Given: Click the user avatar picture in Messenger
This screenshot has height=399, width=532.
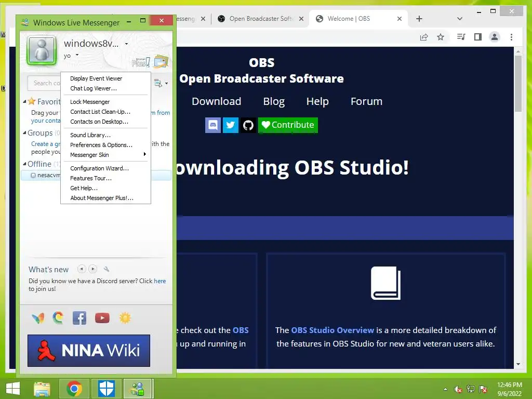Looking at the screenshot, I should 42,50.
